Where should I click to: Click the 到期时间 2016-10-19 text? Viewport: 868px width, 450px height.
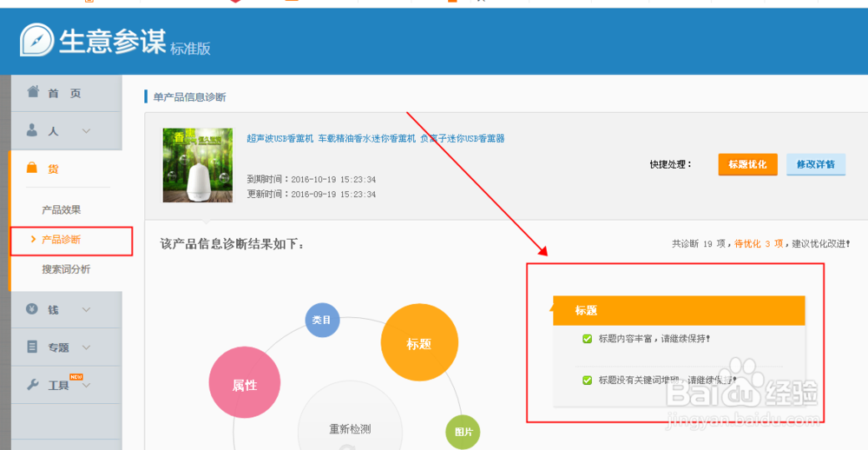tap(311, 180)
